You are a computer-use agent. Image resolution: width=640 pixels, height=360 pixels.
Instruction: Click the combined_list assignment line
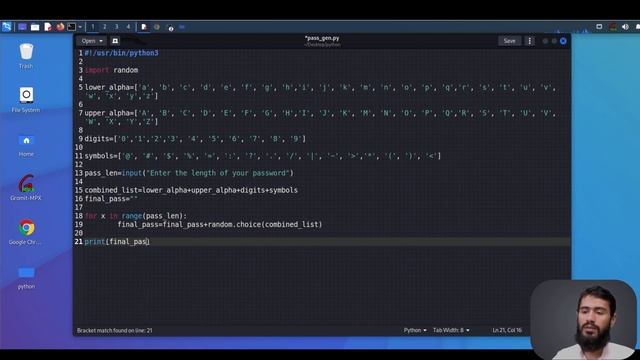191,190
